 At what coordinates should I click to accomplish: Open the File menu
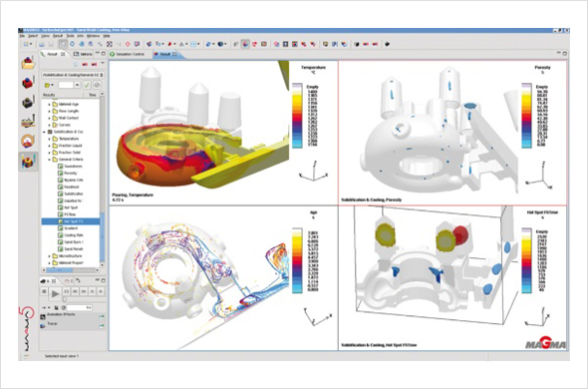(22, 36)
